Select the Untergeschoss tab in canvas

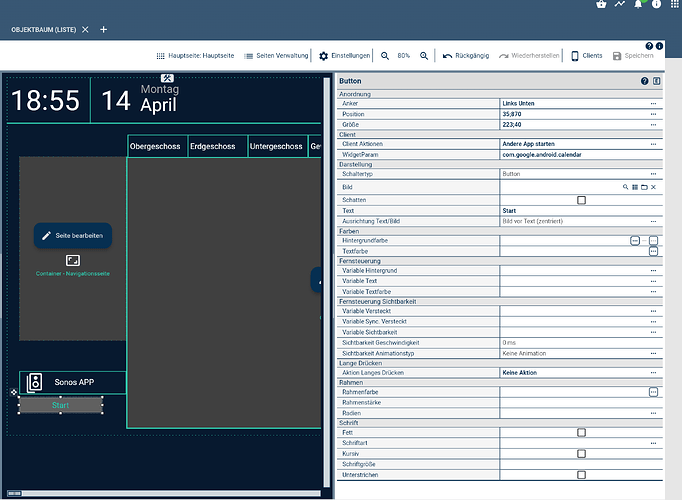pyautogui.click(x=277, y=146)
